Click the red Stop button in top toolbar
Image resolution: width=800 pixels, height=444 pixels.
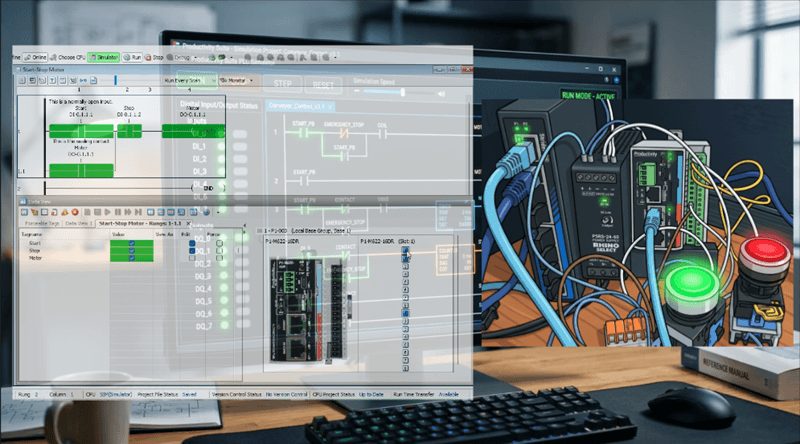[x=154, y=58]
